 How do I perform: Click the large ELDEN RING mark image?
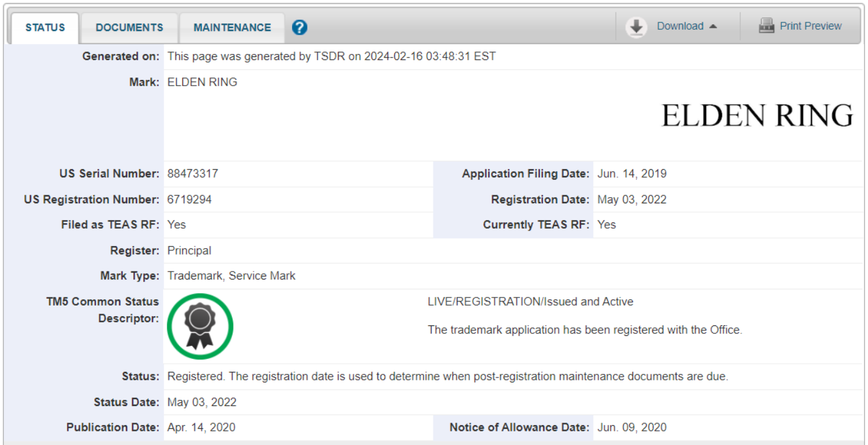click(757, 115)
